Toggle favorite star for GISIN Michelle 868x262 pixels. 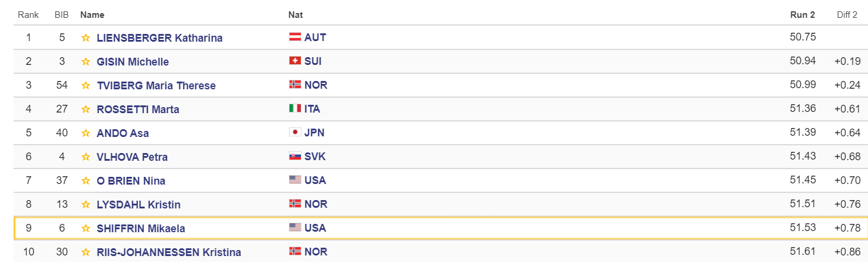86,62
